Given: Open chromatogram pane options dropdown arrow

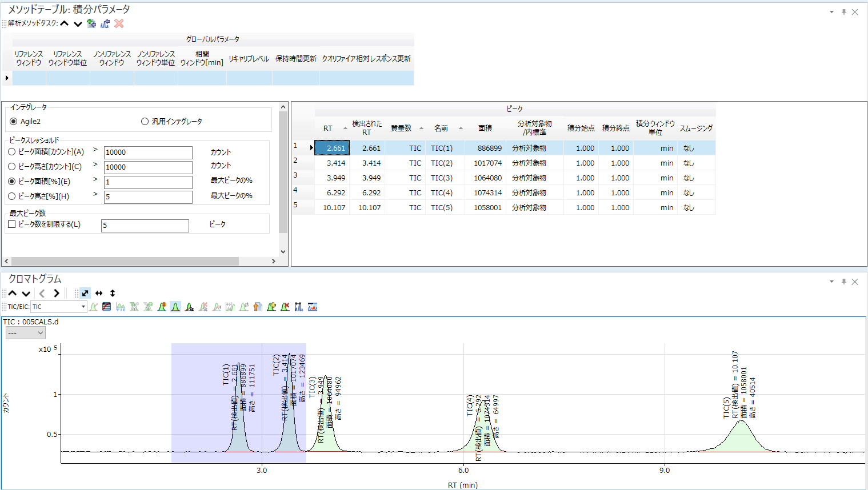Looking at the screenshot, I should [831, 282].
